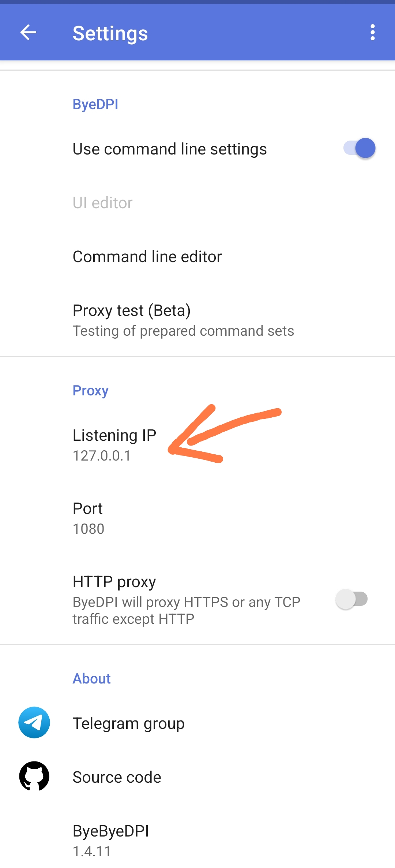
Task: Tap the ByeDPI section header
Action: tap(95, 104)
